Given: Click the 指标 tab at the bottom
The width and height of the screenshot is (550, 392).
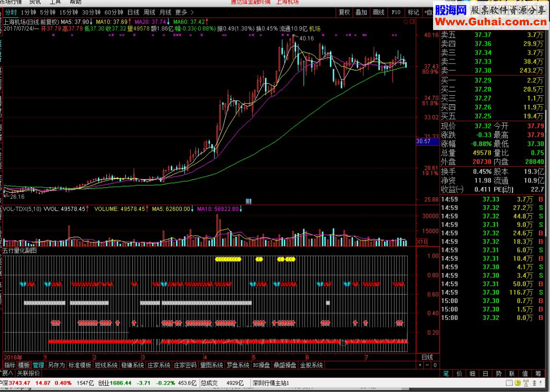Looking at the screenshot, I should (x=10, y=365).
